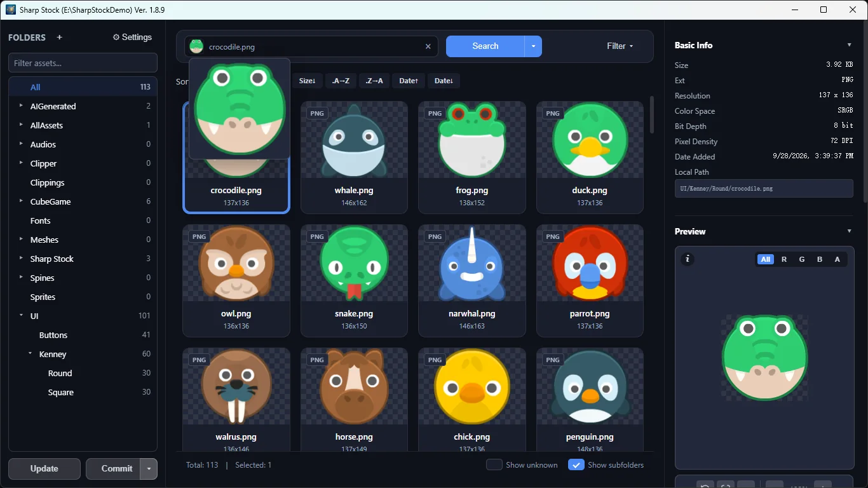Screen dimensions: 868x488
Task: Collapse the Kenney folder arrow
Action: coord(30,354)
